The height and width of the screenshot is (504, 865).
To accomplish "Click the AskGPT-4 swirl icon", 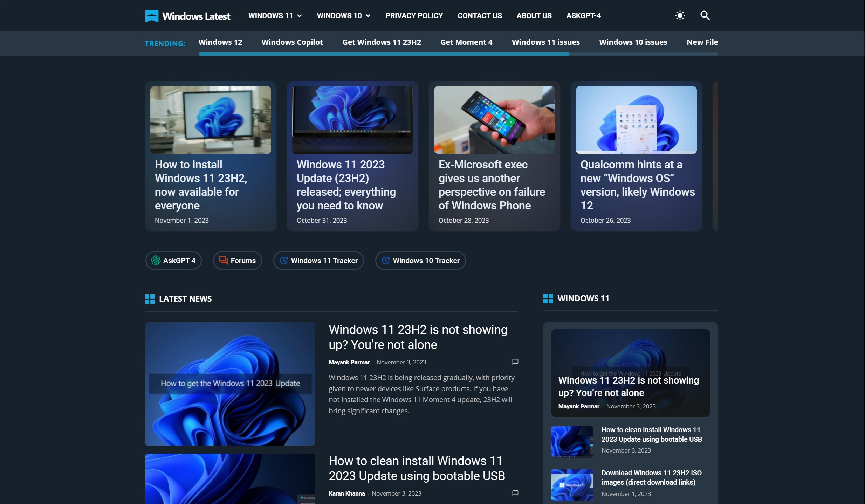I will point(156,260).
